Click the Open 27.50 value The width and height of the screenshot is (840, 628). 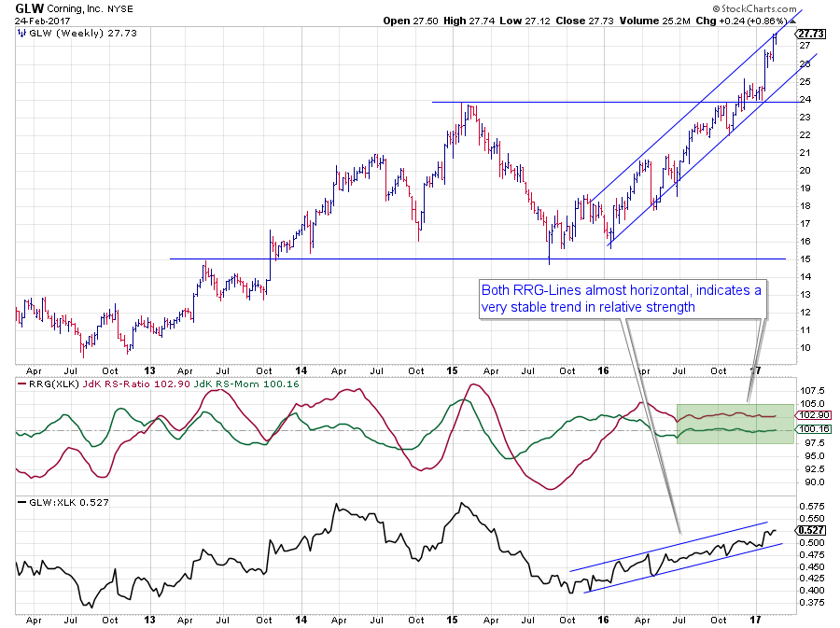[411, 21]
